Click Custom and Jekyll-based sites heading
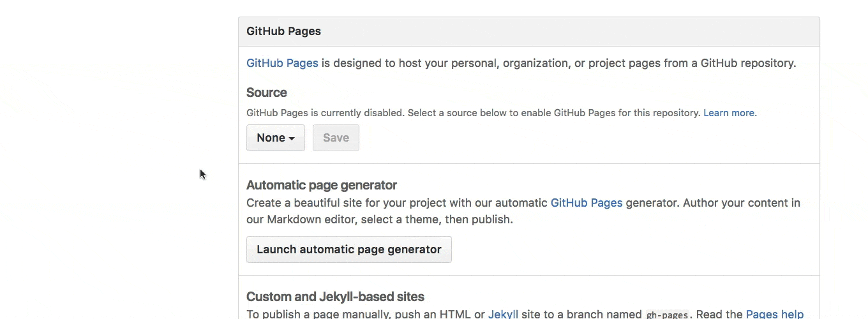This screenshot has height=319, width=868. click(x=335, y=297)
